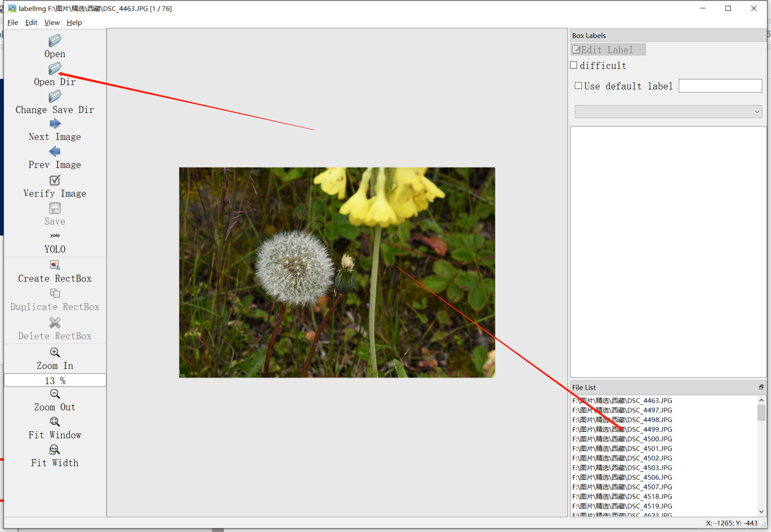Select the Create RectBox tool
This screenshot has height=532, width=771.
pos(55,265)
